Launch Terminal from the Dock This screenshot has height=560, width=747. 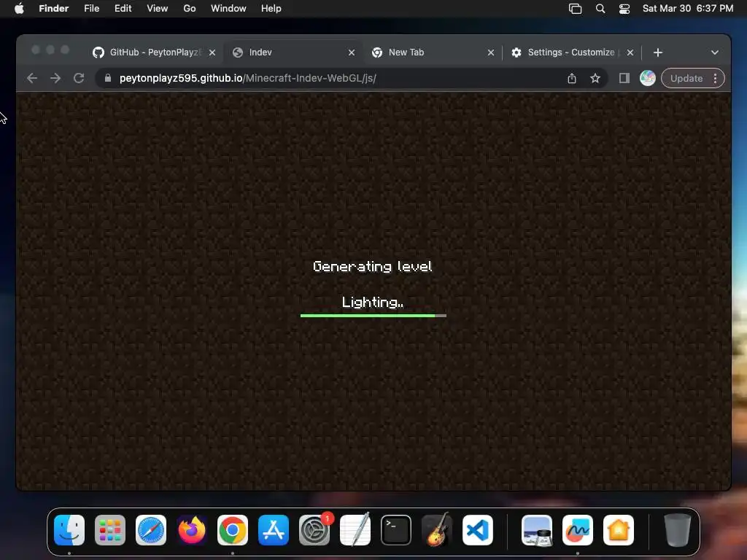pos(396,530)
